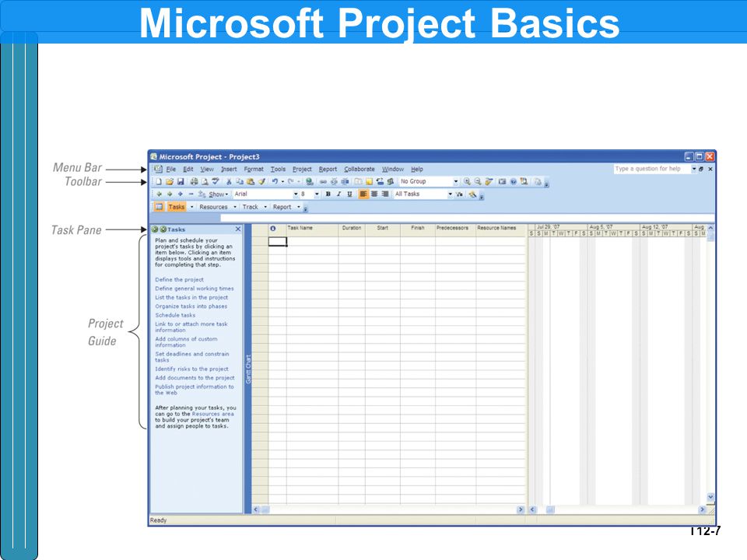
Task: Select the first empty Task Name cell
Action: coord(312,241)
